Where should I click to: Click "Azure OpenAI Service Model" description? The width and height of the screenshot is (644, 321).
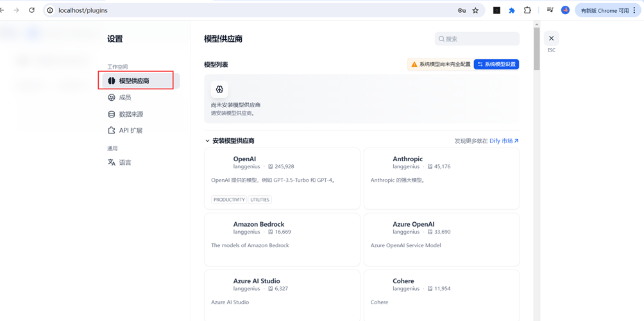point(406,245)
